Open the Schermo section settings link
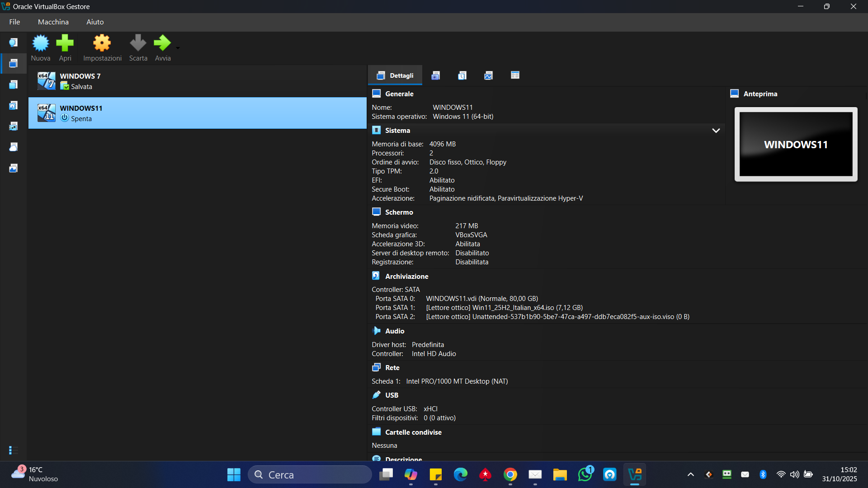Image resolution: width=868 pixels, height=488 pixels. point(399,212)
